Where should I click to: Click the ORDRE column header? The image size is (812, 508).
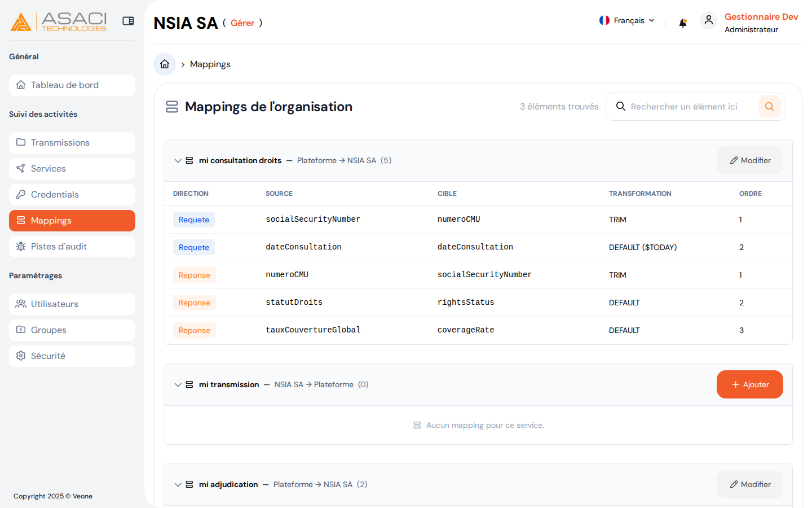pyautogui.click(x=751, y=194)
